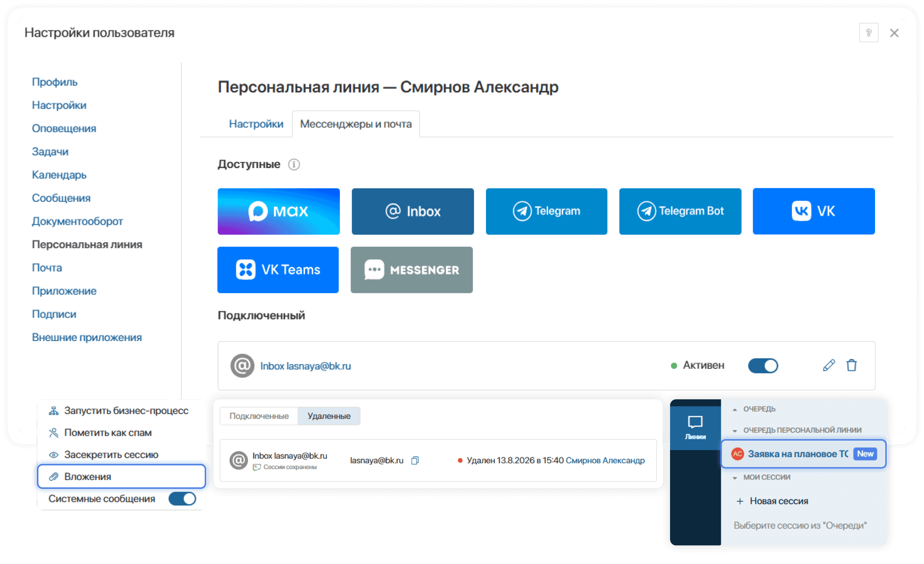Image resolution: width=924 pixels, height=564 pixels.
Task: Edit the connected Inbox with pencil icon
Action: 829,365
